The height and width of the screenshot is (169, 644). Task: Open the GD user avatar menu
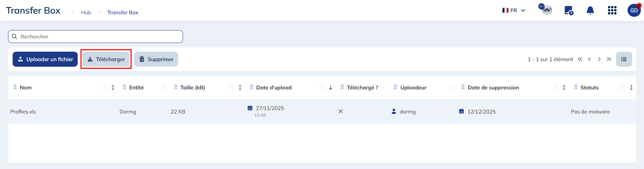(634, 10)
